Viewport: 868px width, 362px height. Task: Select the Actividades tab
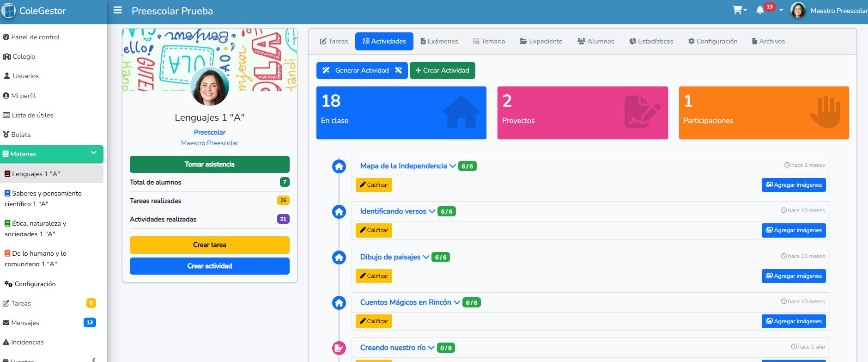tap(384, 41)
